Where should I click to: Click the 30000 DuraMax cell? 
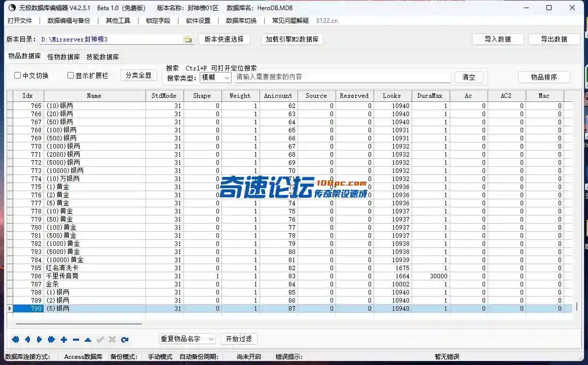[430, 276]
